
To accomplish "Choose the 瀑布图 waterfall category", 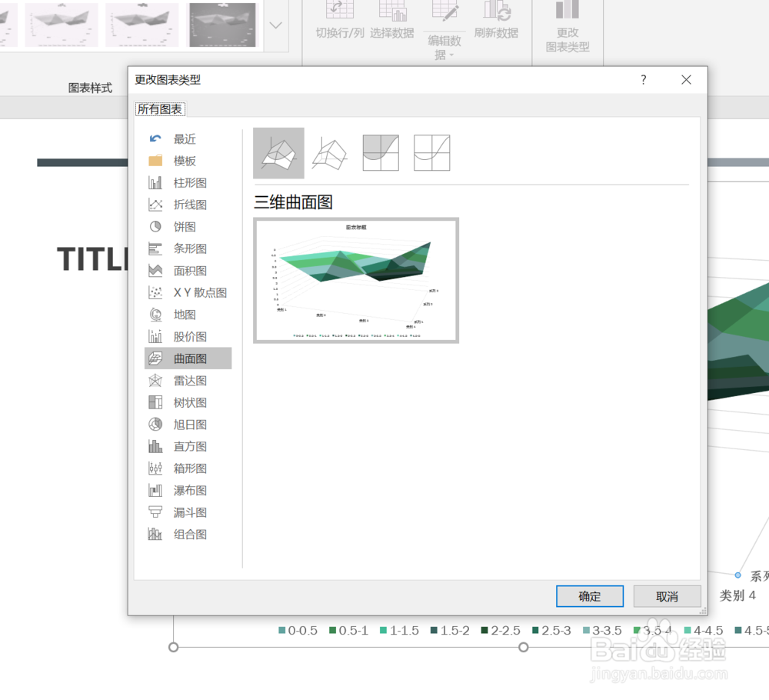I will [x=188, y=491].
